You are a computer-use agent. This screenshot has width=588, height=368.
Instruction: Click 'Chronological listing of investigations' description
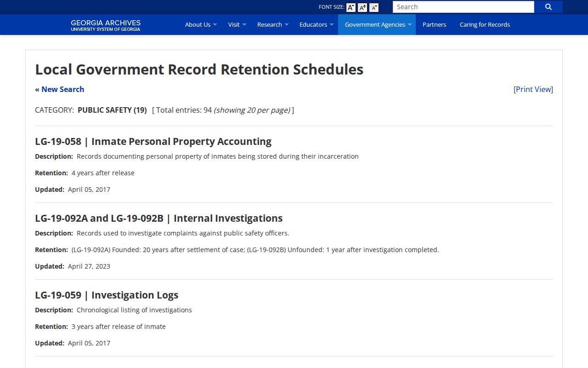point(134,310)
